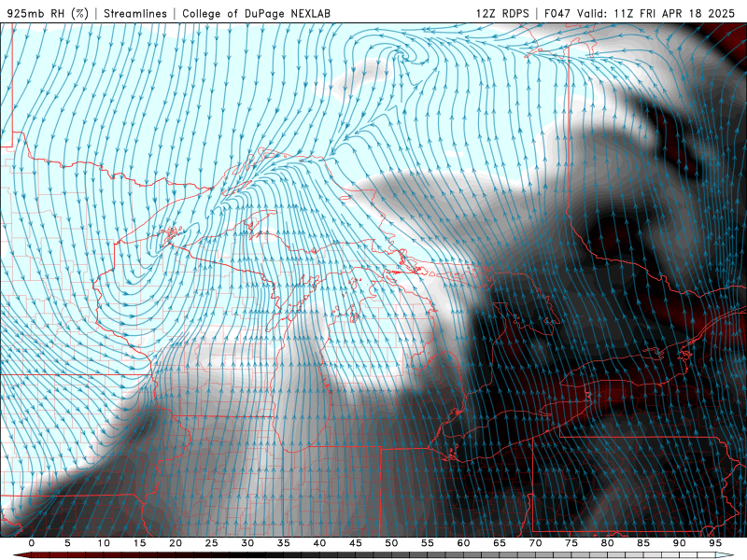Screen dimensions: 747x560
Task: Click the '60' colorbar scale label
Action: point(463,543)
